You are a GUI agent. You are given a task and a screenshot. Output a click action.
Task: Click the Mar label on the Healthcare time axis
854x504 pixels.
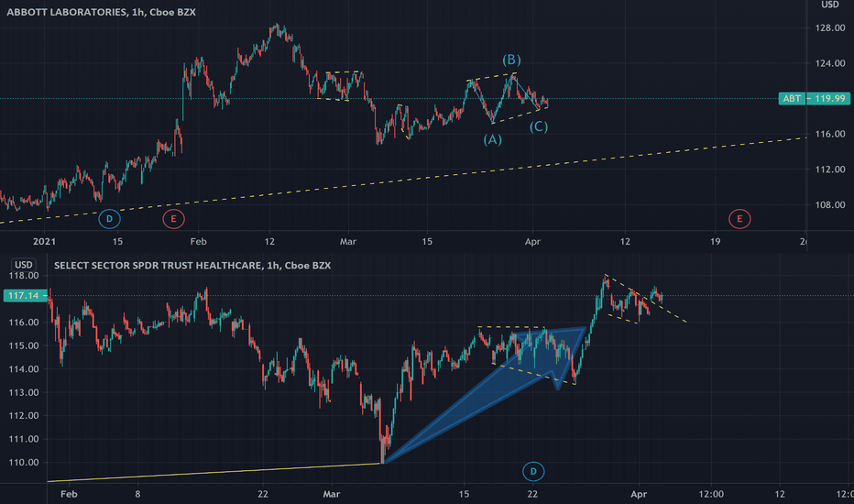coord(331,494)
